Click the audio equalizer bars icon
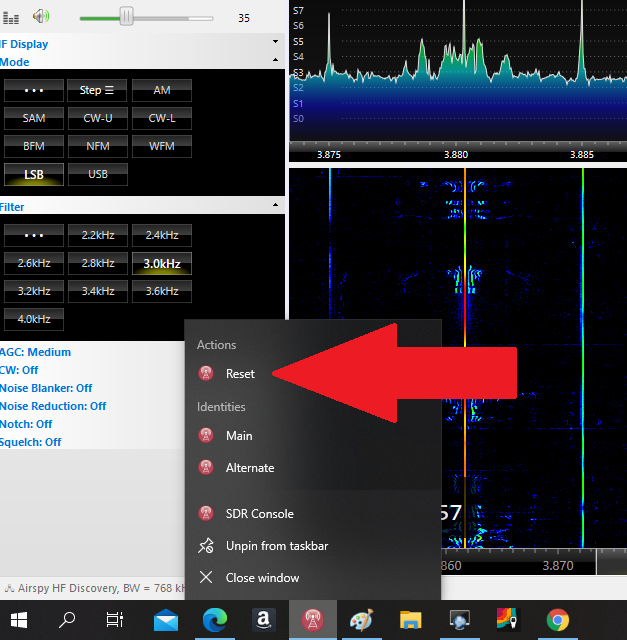Image resolution: width=627 pixels, height=640 pixels. 9,16
